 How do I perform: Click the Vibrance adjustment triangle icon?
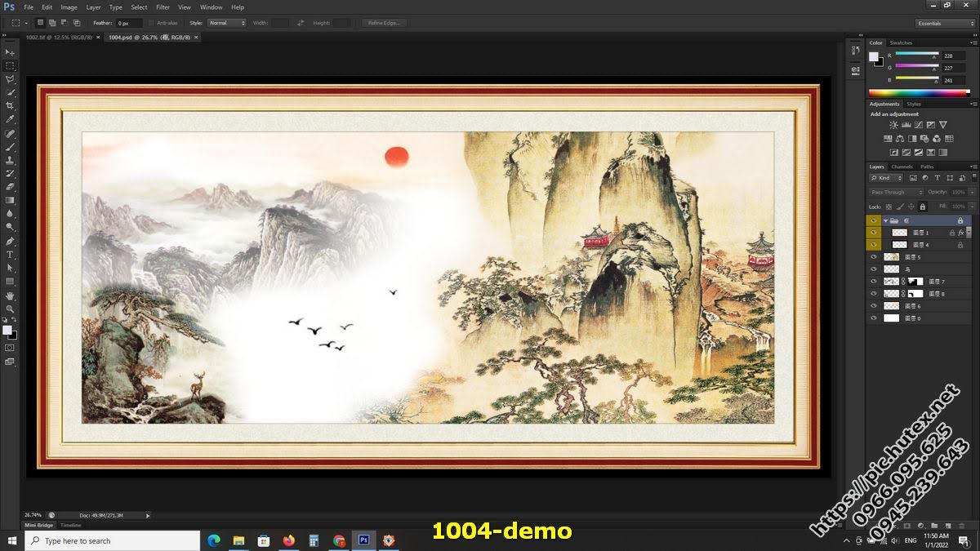943,125
